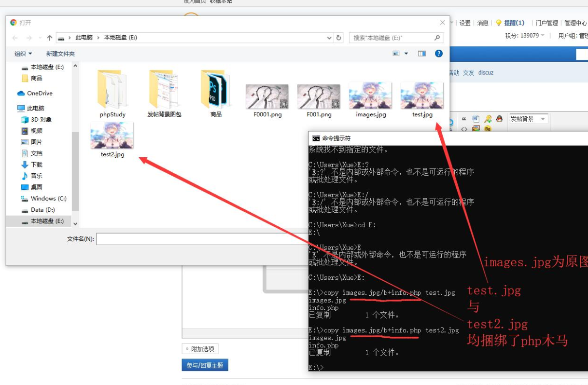Expand 附加选项 section
The image size is (588, 385).
[200, 349]
